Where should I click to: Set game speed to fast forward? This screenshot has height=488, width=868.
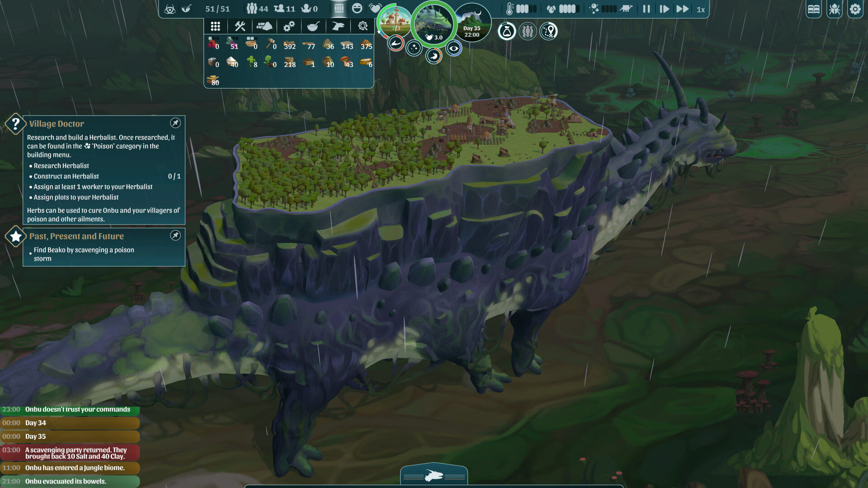pyautogui.click(x=682, y=9)
